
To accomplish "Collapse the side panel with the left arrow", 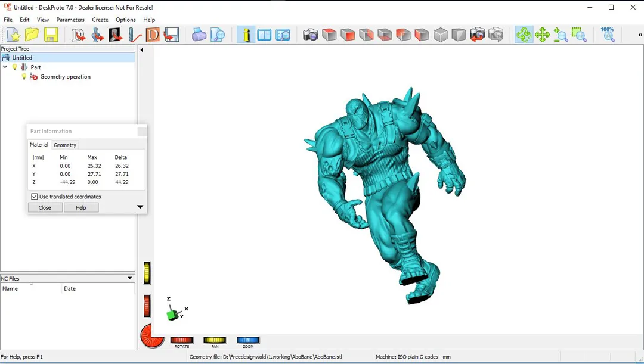I will (x=142, y=50).
